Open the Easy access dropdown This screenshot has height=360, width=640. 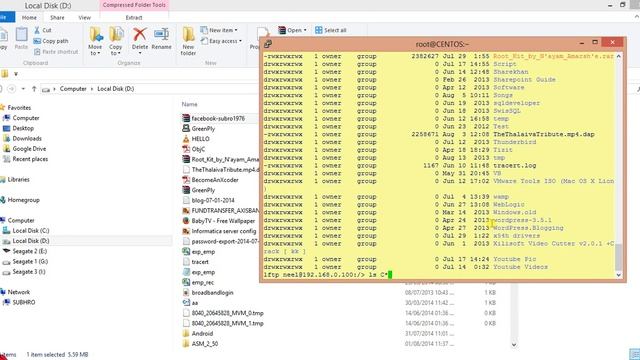[221, 41]
